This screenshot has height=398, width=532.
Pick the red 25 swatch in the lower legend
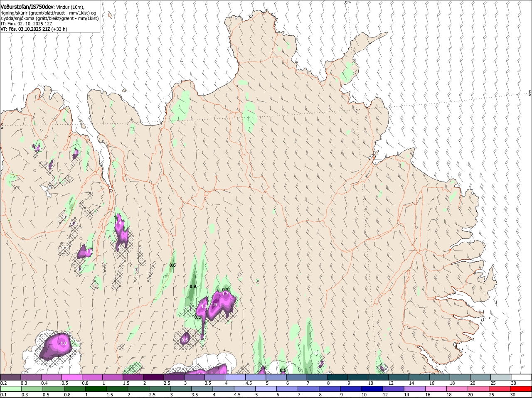tap(500, 389)
